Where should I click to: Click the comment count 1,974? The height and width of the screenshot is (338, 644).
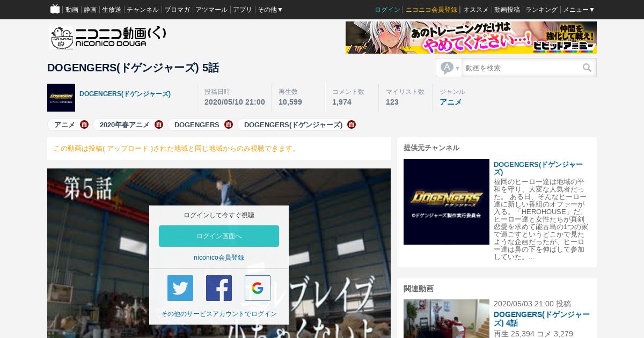click(x=342, y=102)
